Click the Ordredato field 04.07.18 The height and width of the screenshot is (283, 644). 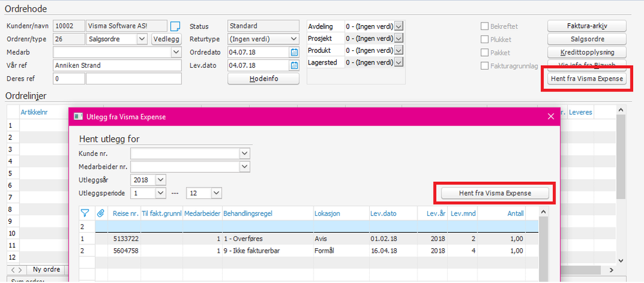click(x=259, y=52)
